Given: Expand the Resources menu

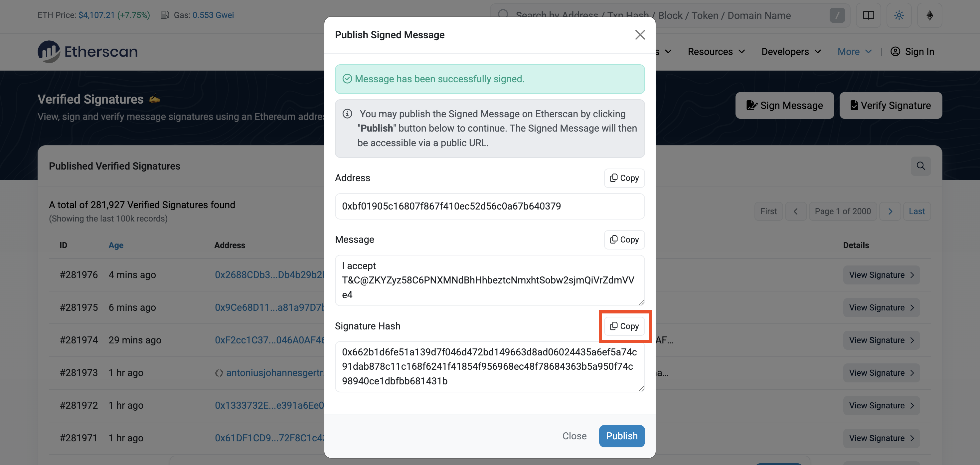Looking at the screenshot, I should [x=716, y=51].
